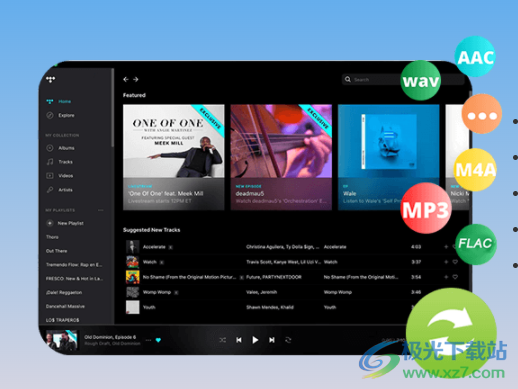Open the Explore section
This screenshot has height=389, width=518.
[x=66, y=115]
